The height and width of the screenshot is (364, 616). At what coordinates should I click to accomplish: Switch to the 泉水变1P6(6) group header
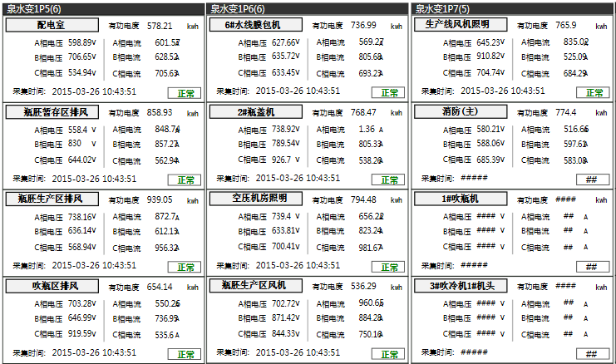[236, 8]
